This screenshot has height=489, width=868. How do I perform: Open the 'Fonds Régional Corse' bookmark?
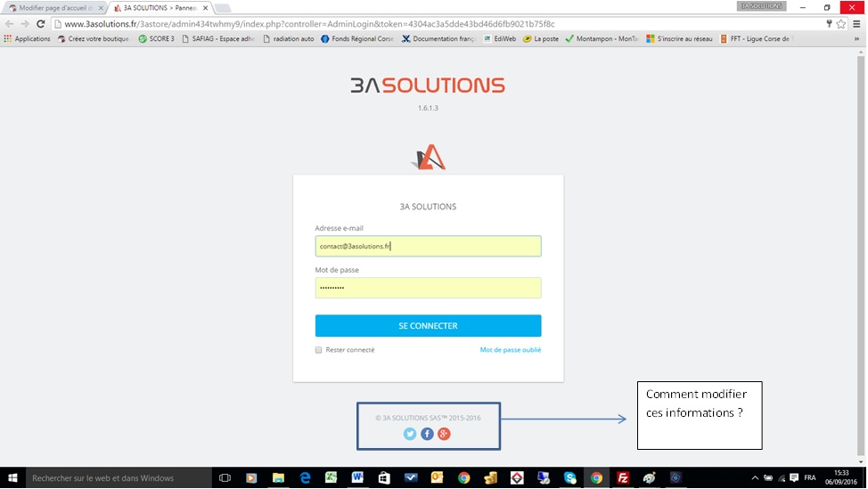tap(357, 38)
